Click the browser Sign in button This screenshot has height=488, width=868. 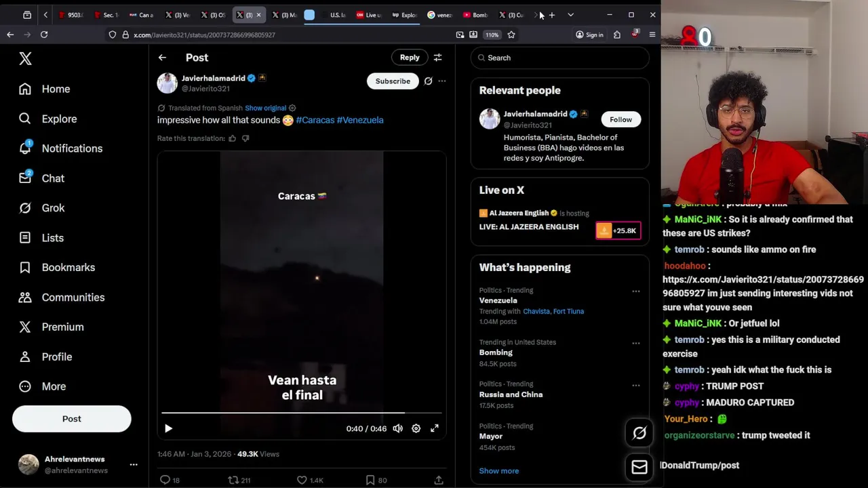[589, 35]
